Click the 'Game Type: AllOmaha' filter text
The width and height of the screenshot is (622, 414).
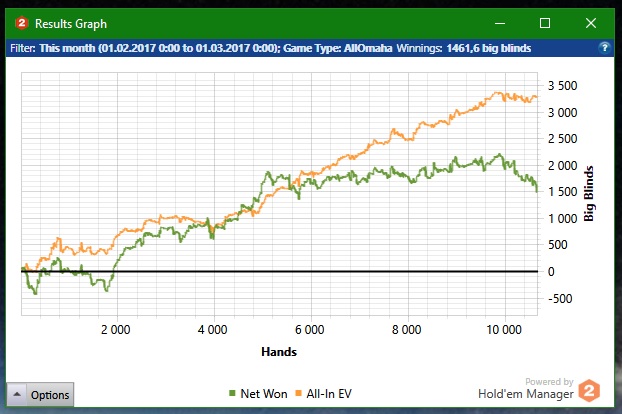(x=338, y=48)
